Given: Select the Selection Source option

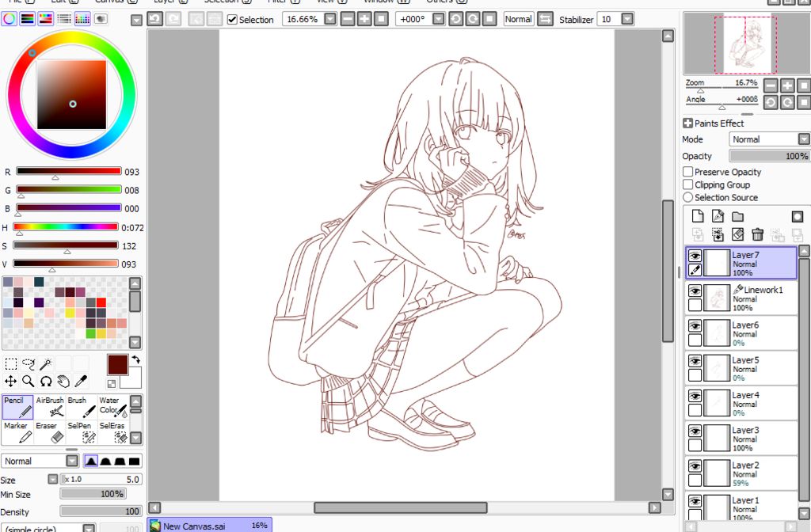Looking at the screenshot, I should [x=688, y=197].
